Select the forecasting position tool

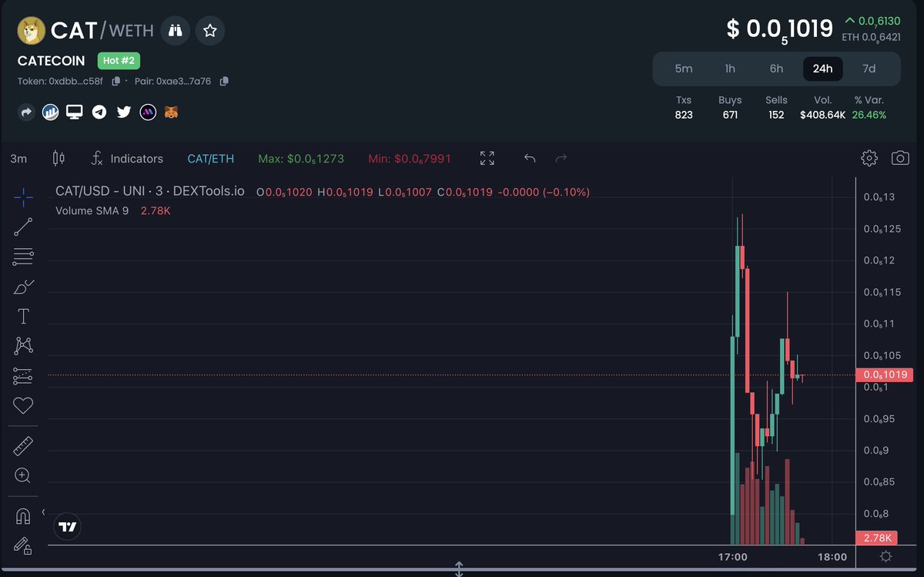[x=23, y=376]
